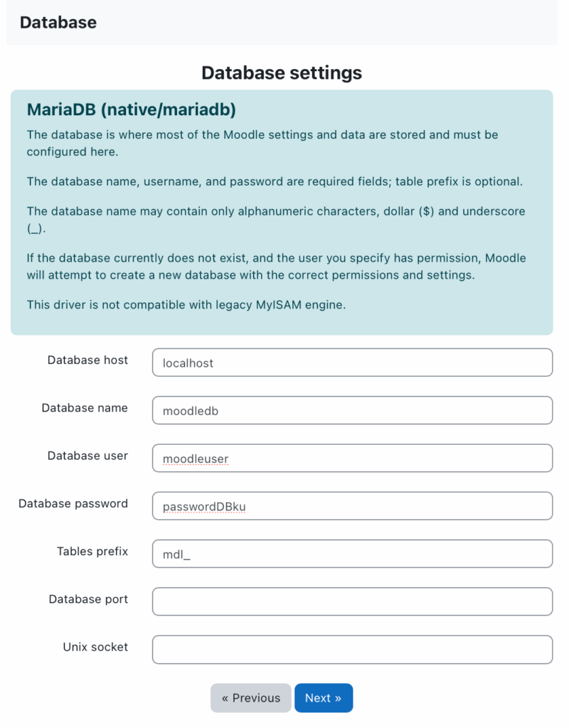This screenshot has height=728, width=569.
Task: Click the Database host label
Action: [87, 360]
